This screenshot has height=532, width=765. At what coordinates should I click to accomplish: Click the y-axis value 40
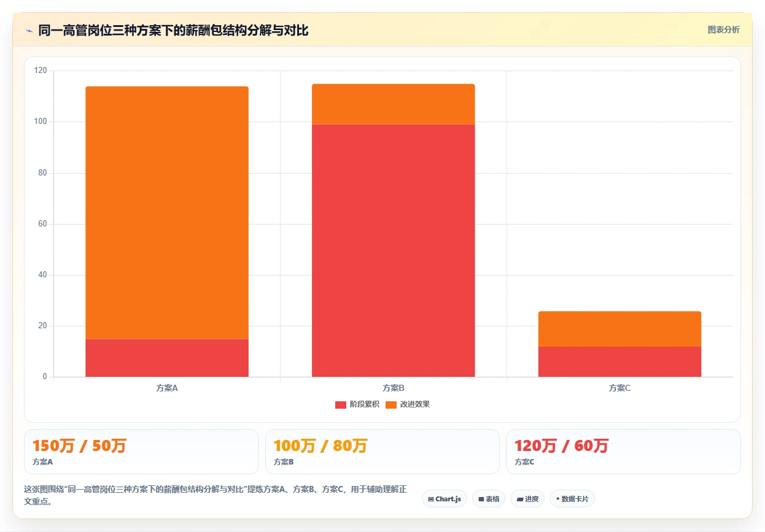point(42,275)
